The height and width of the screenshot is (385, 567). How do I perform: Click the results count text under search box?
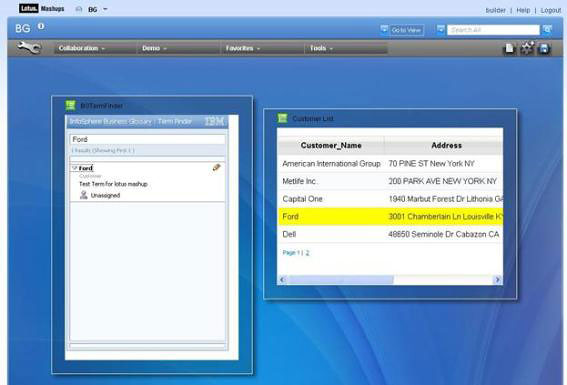pyautogui.click(x=103, y=150)
